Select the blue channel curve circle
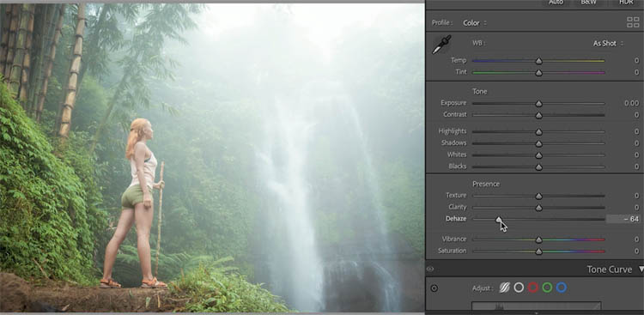The image size is (644, 315). [x=562, y=288]
